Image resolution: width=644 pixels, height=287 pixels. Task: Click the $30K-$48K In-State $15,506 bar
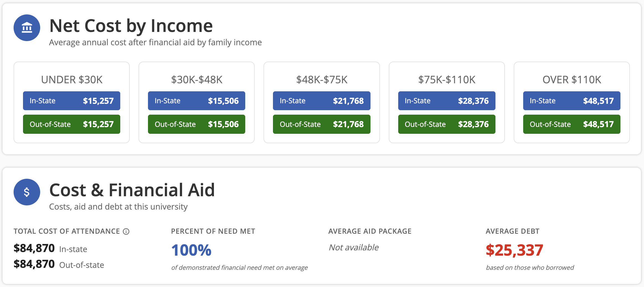tap(196, 101)
